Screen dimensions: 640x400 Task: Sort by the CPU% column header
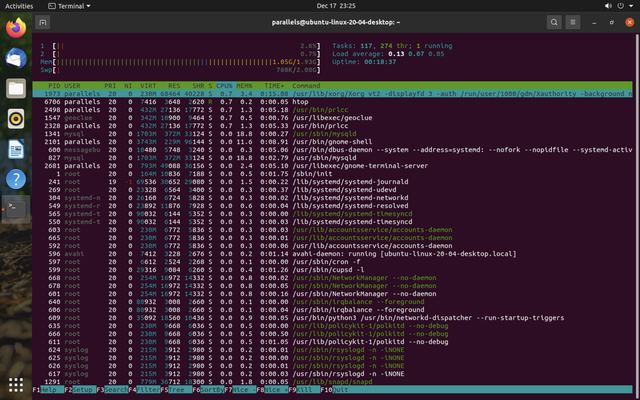pos(224,86)
